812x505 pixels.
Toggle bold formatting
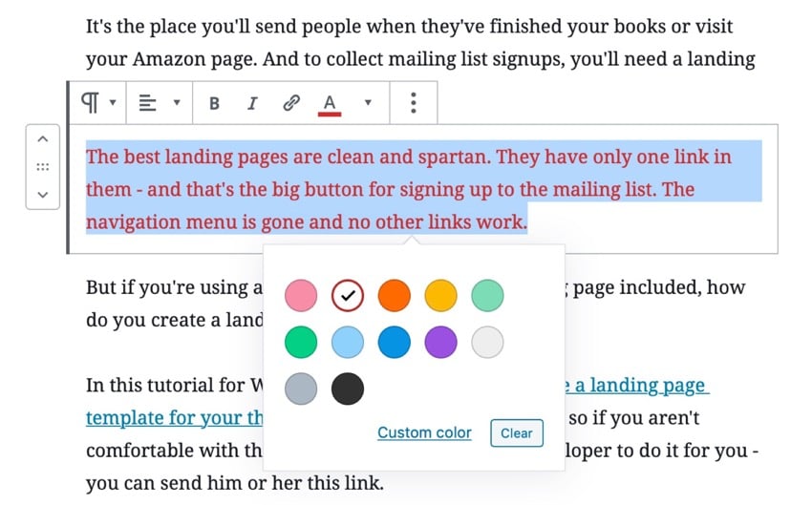point(214,103)
